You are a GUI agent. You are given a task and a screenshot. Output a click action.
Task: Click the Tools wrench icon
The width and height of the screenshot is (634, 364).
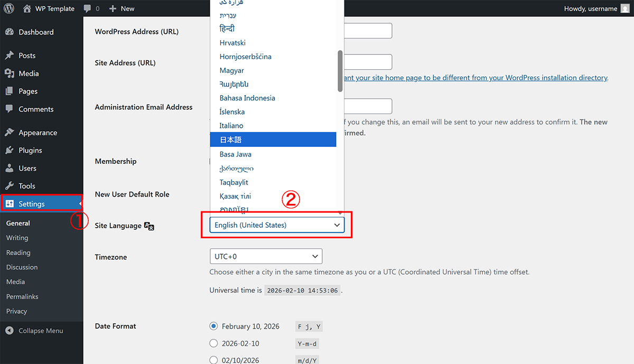point(10,186)
